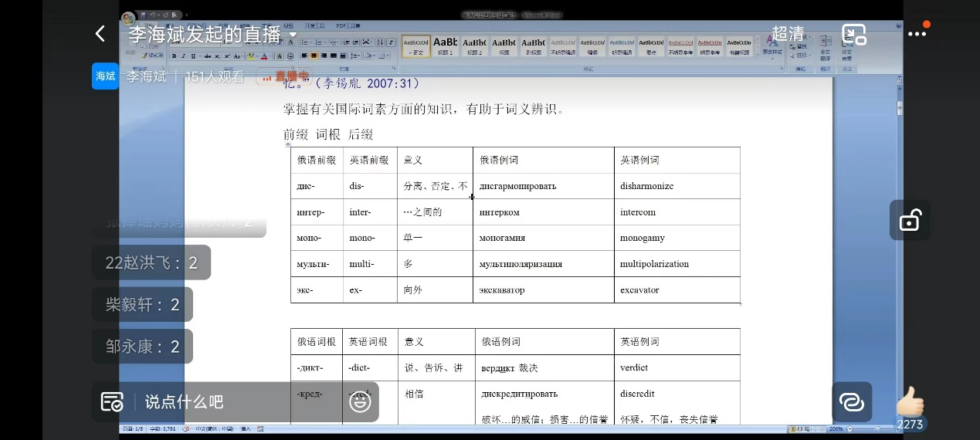The width and height of the screenshot is (980, 440).
Task: Tap the thumbs-up like icon
Action: coord(910,402)
